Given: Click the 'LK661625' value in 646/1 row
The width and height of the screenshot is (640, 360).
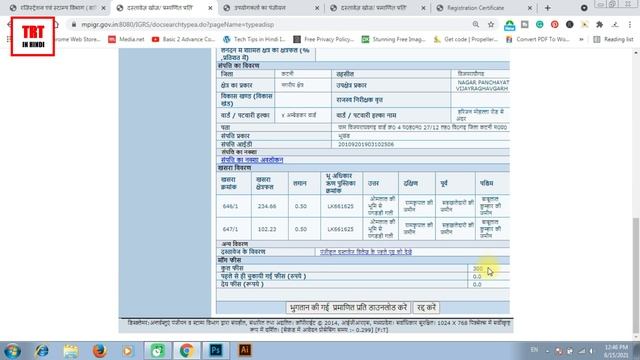Looking at the screenshot, I should click(340, 207).
